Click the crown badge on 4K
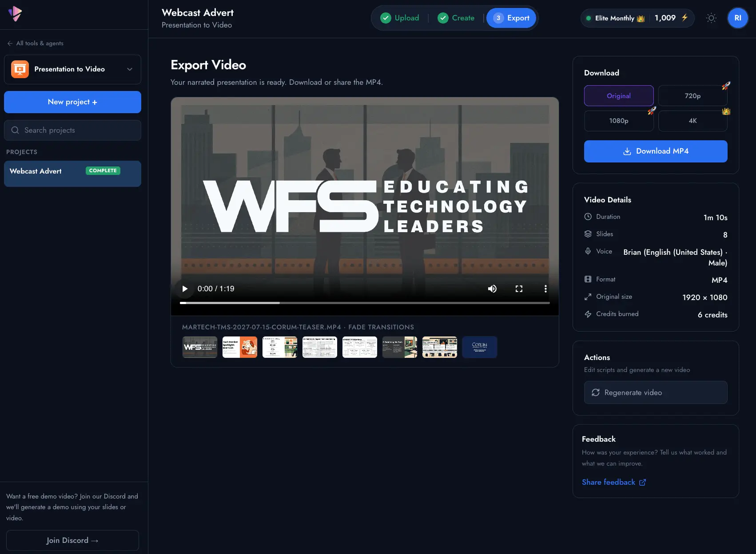 pos(726,111)
